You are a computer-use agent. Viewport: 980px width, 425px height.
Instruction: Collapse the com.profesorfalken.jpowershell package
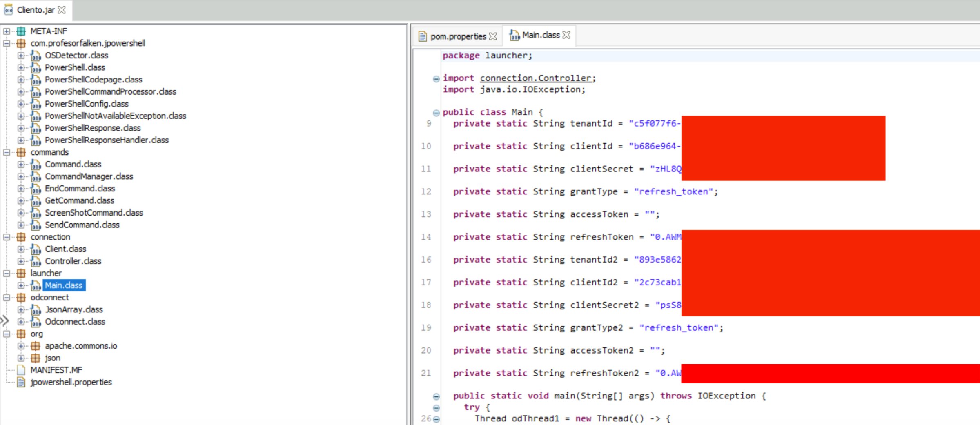click(x=7, y=43)
